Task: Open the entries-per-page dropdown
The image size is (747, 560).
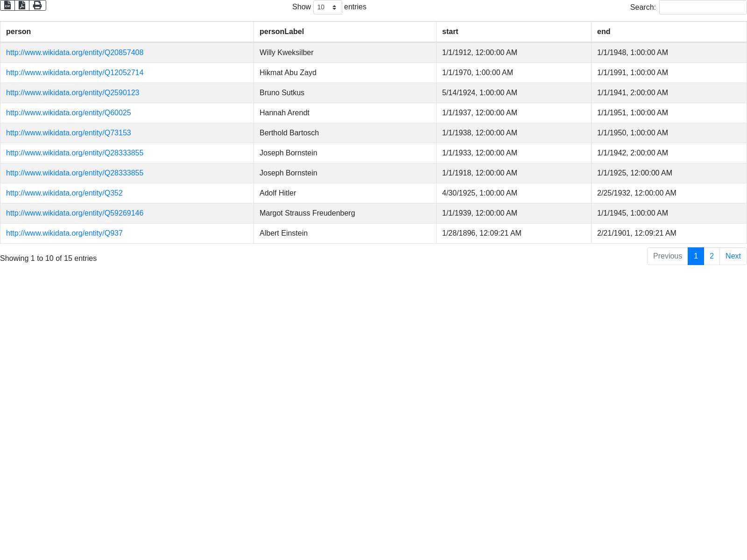Action: coord(327,7)
